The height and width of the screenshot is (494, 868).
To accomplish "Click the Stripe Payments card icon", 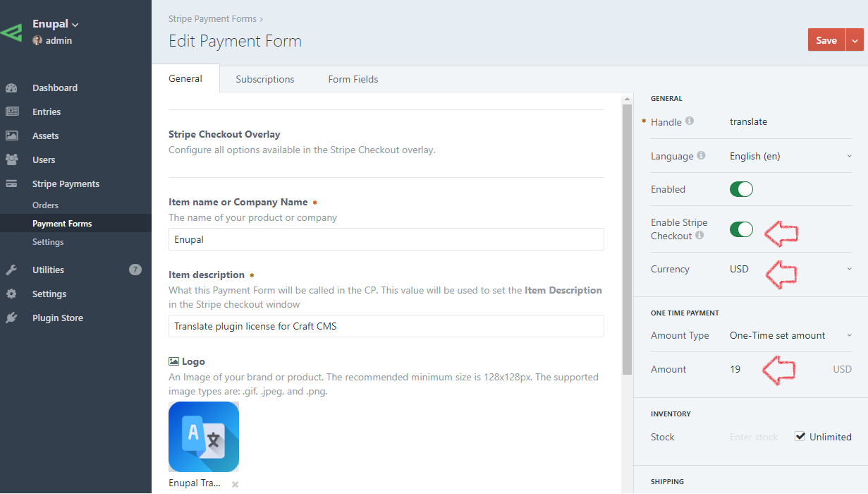I will click(11, 183).
